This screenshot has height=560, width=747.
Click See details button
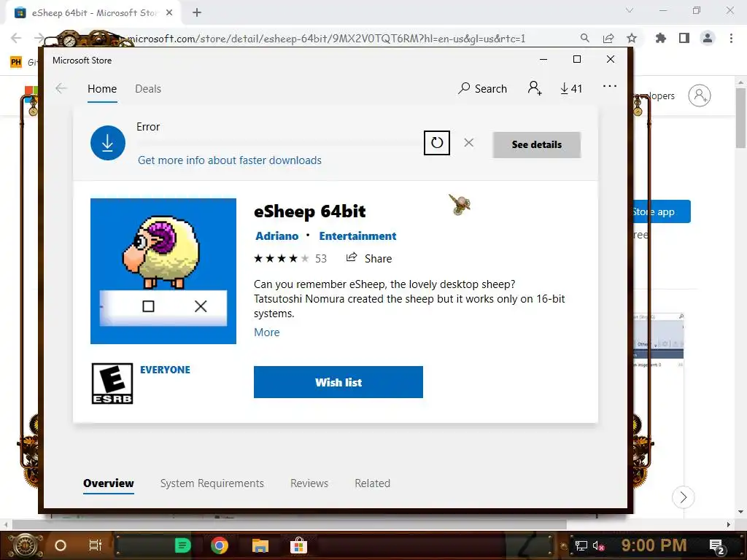tap(536, 145)
